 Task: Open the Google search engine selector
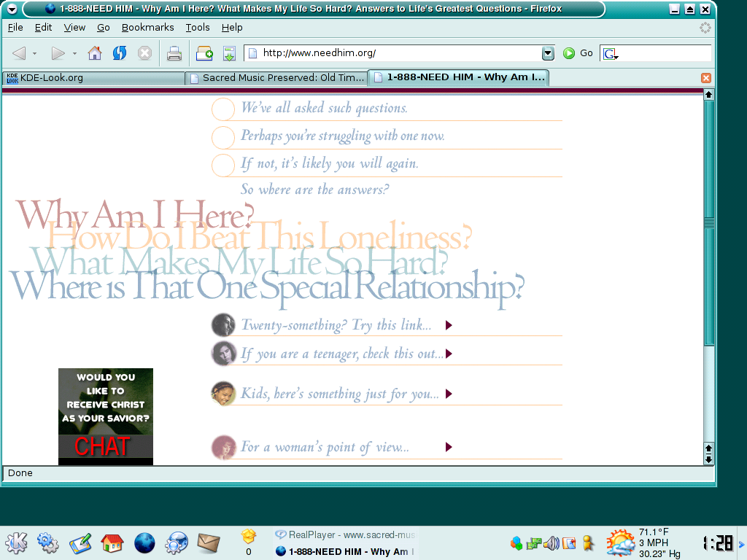pyautogui.click(x=611, y=54)
